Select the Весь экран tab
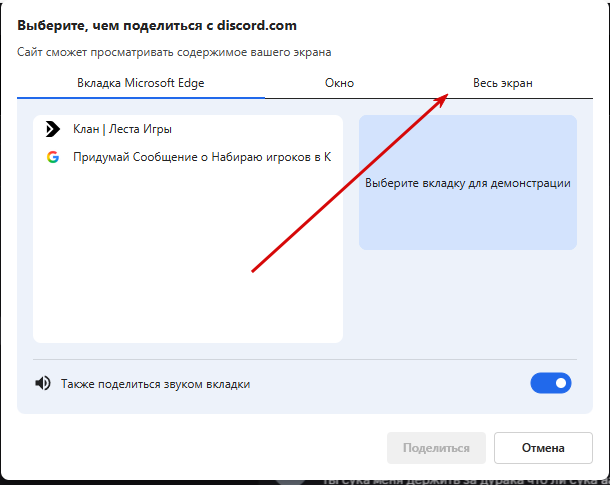Image resolution: width=610 pixels, height=485 pixels. [x=503, y=83]
